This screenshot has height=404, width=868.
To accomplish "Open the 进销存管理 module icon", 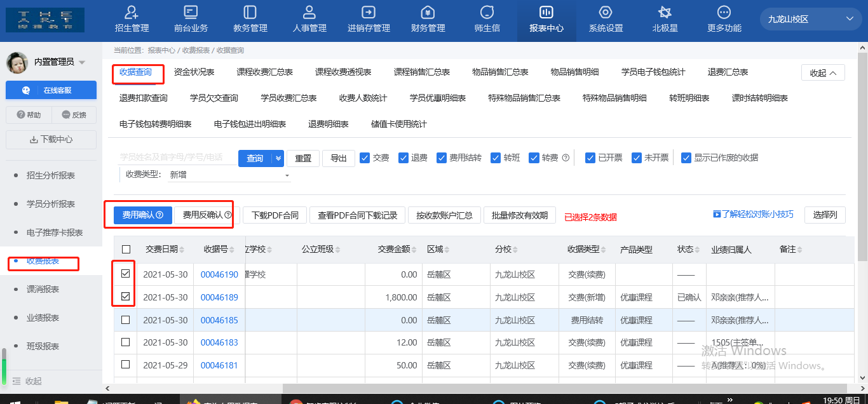I will (x=369, y=12).
